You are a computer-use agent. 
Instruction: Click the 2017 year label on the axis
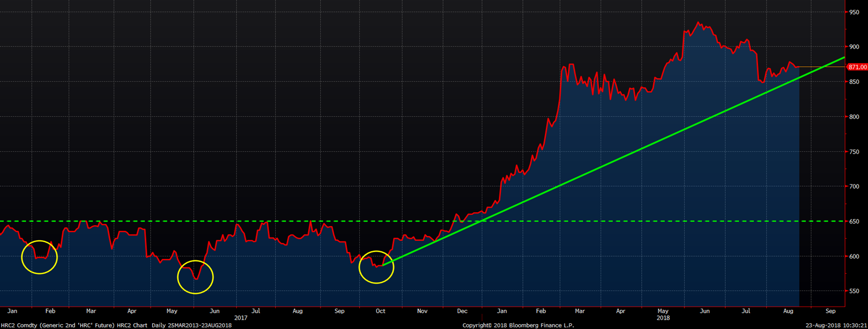pos(241,318)
